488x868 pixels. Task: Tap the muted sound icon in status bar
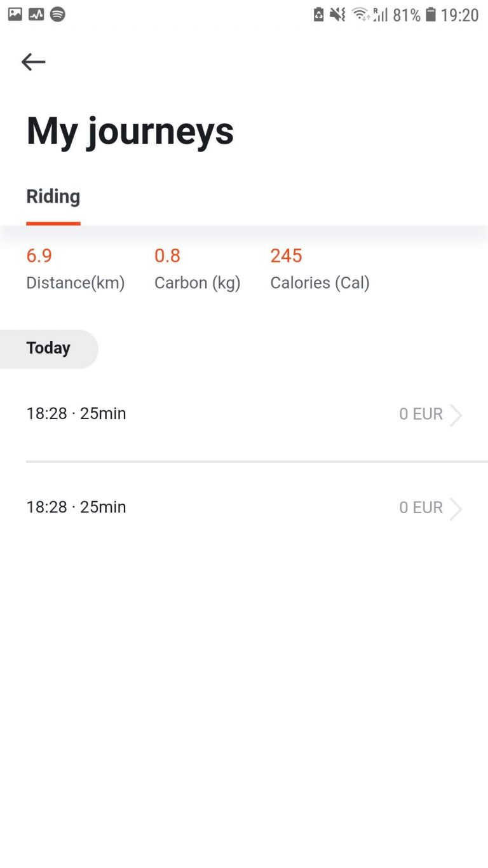pos(338,14)
